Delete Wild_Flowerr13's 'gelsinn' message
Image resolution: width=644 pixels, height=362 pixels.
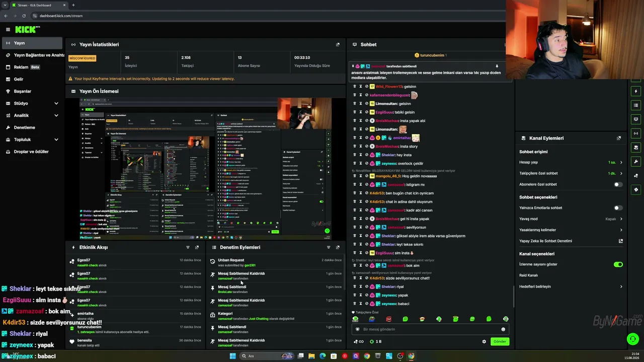click(354, 86)
